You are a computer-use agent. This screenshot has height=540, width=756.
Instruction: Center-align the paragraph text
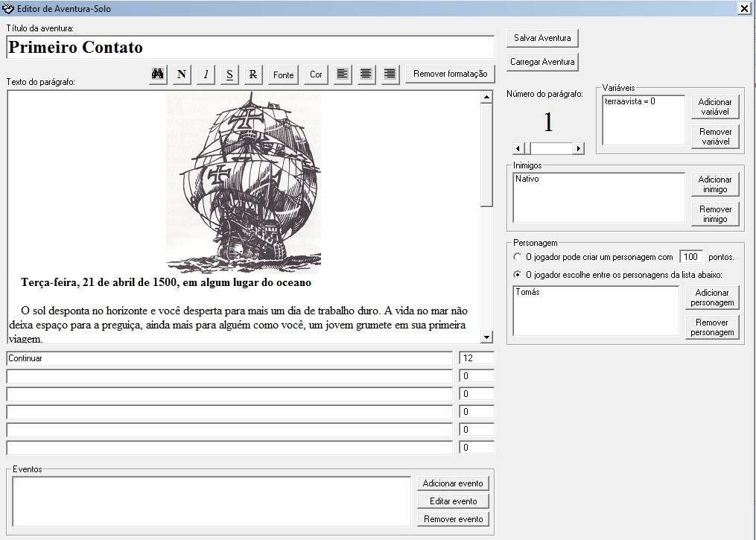point(366,74)
